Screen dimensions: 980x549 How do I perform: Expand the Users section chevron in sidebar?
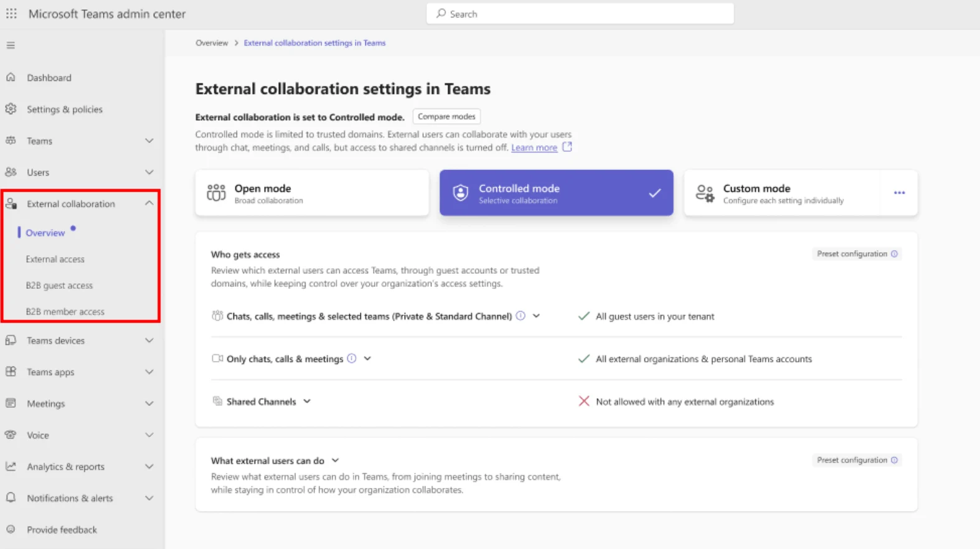click(x=149, y=172)
